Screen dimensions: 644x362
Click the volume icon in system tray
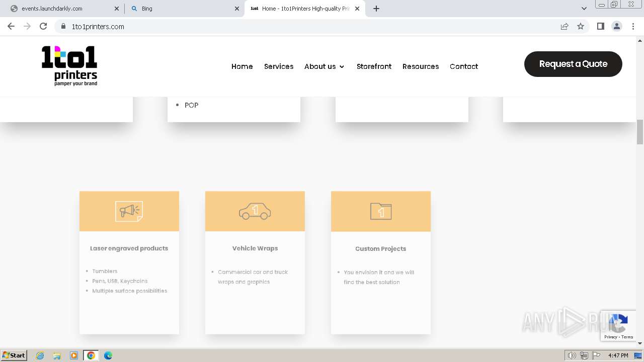coord(572,355)
